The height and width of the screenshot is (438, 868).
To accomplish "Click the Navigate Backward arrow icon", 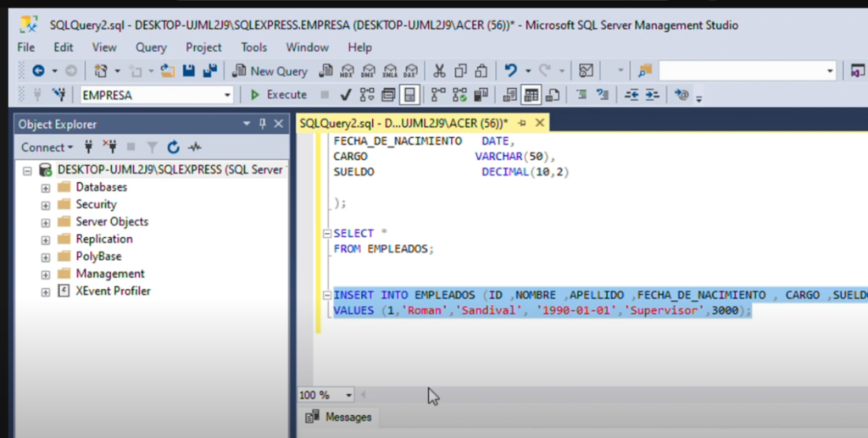I will (x=38, y=71).
